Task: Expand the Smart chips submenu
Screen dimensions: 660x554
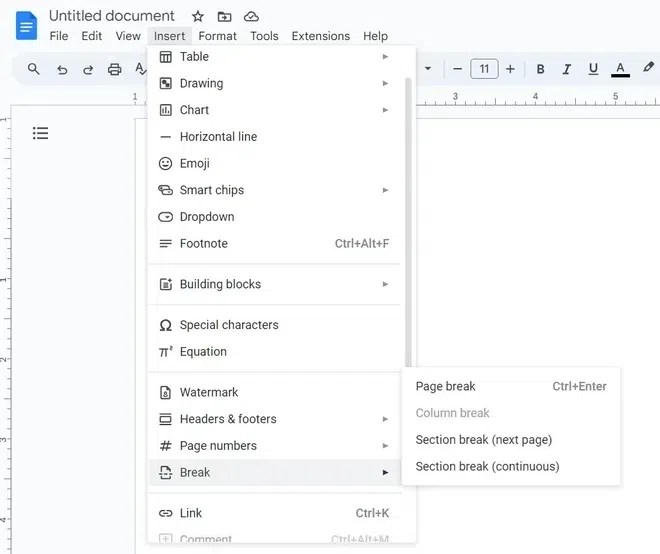Action: tap(274, 190)
